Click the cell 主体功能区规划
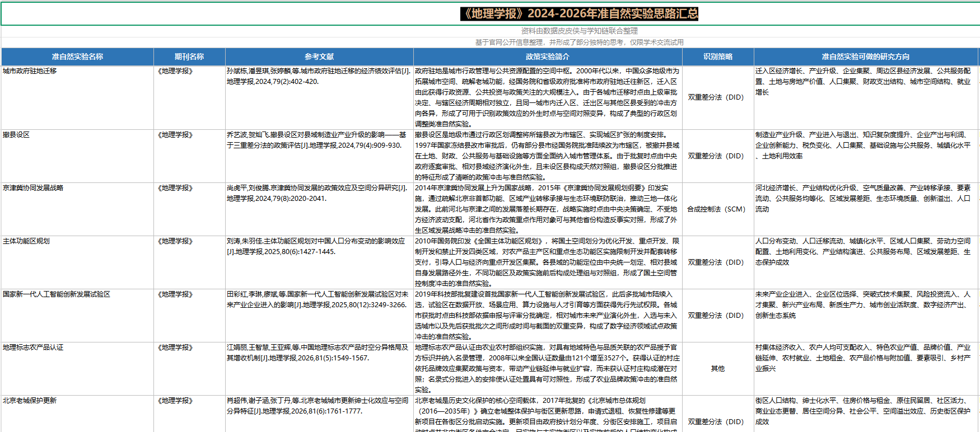The width and height of the screenshot is (980, 432). (x=77, y=262)
